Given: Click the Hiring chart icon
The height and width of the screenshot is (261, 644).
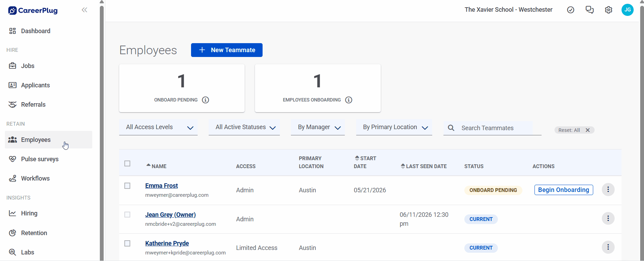Looking at the screenshot, I should coord(12,213).
